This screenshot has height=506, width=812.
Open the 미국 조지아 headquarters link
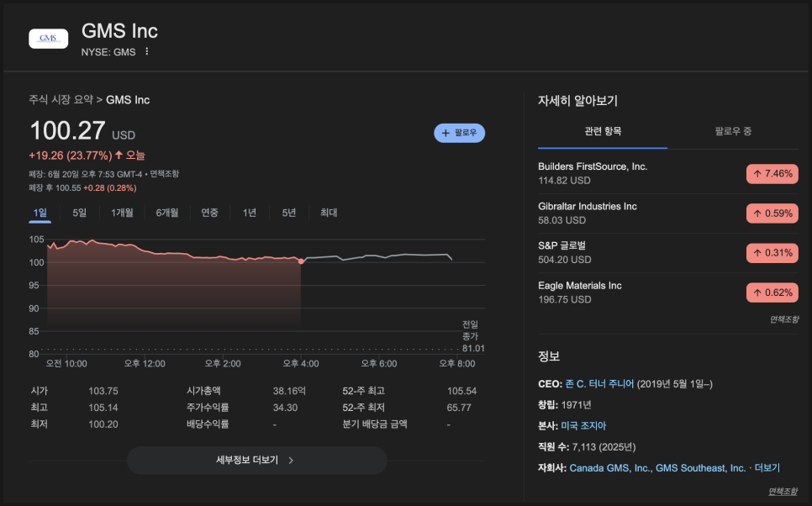tap(583, 425)
